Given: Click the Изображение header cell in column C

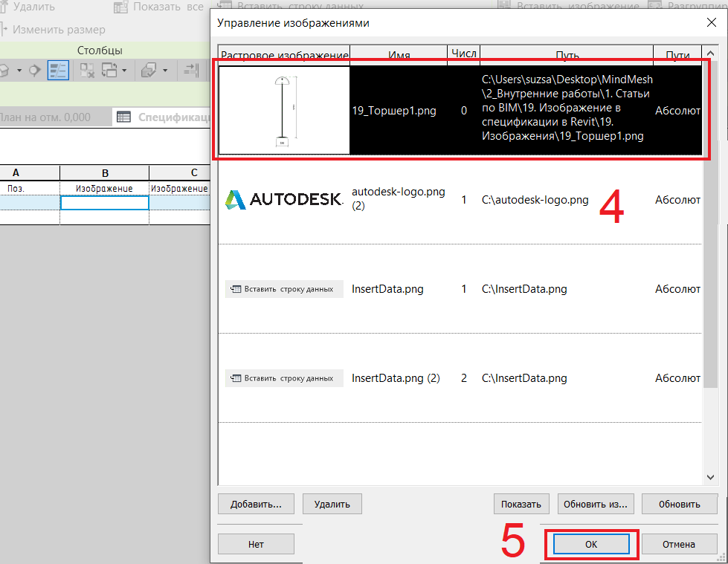Looking at the screenshot, I should [180, 188].
